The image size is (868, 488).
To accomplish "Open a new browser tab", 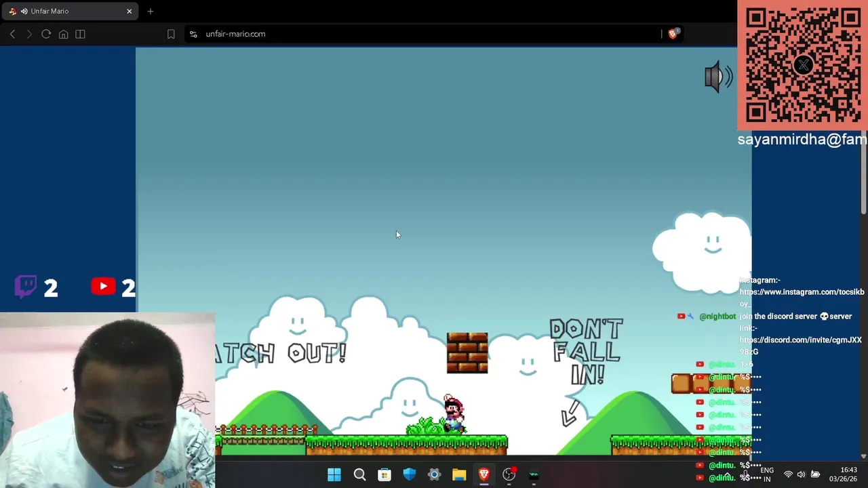I will point(151,12).
